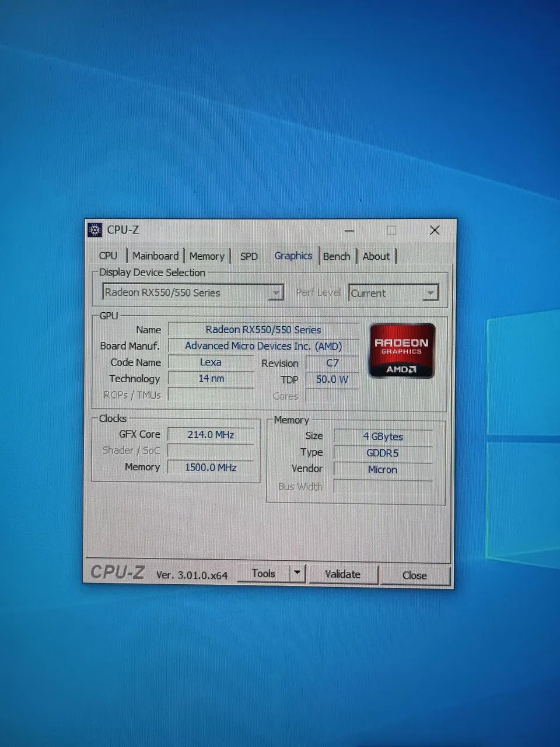Click the Code Name value Lexa
The image size is (560, 747).
click(x=211, y=362)
